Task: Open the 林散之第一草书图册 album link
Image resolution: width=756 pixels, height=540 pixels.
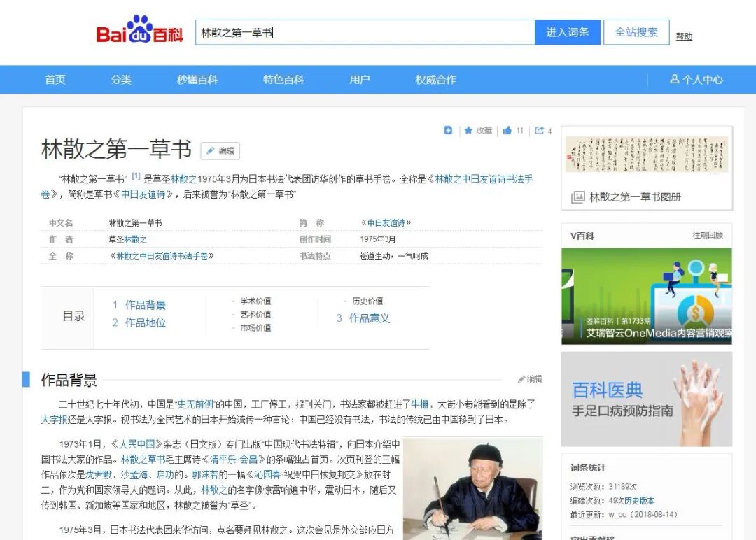Action: pyautogui.click(x=635, y=197)
